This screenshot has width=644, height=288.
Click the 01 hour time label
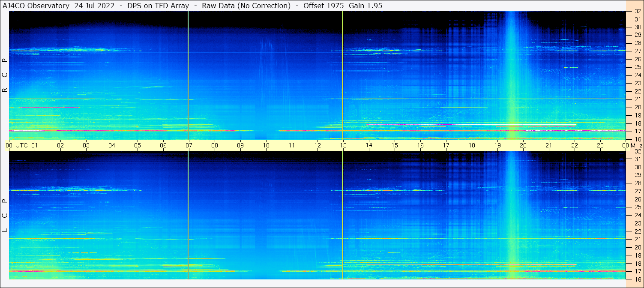35,145
